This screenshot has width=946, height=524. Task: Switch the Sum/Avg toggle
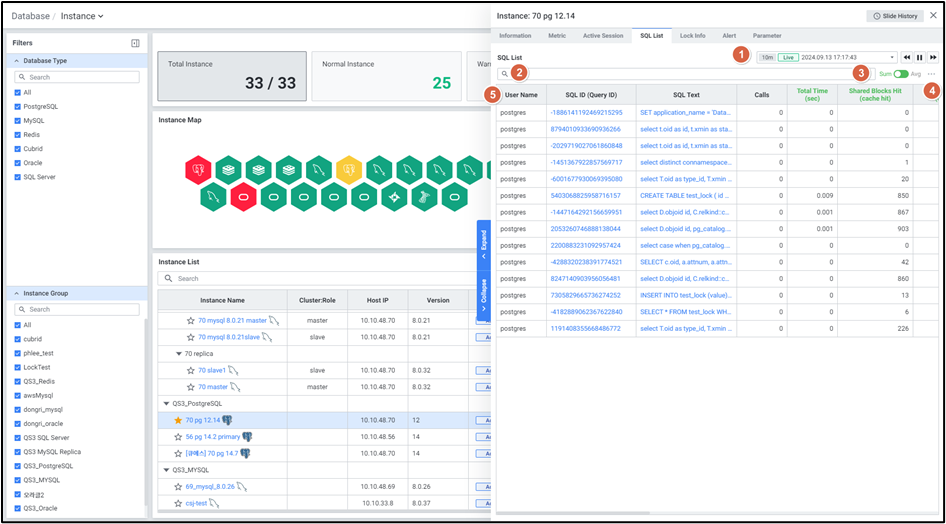(x=901, y=74)
